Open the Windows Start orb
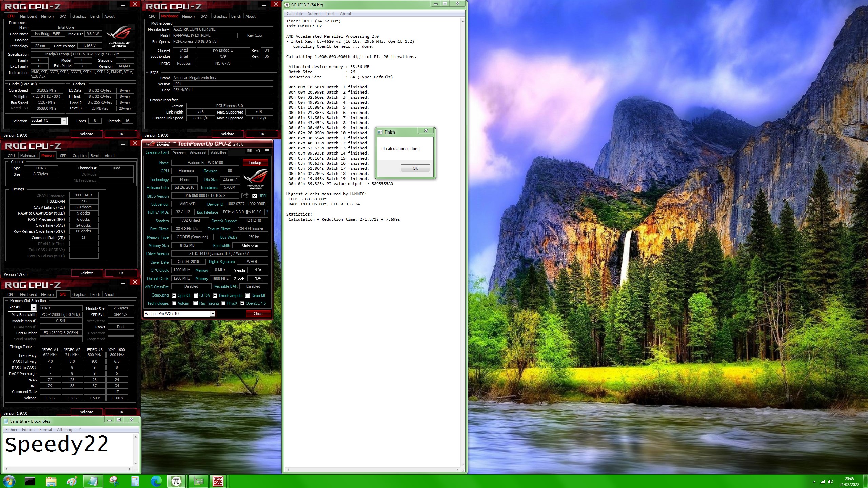The image size is (868, 488). (x=9, y=481)
